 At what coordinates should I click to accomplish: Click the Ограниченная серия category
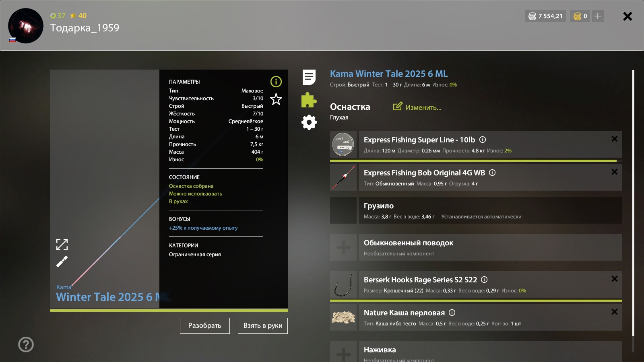pyautogui.click(x=195, y=254)
